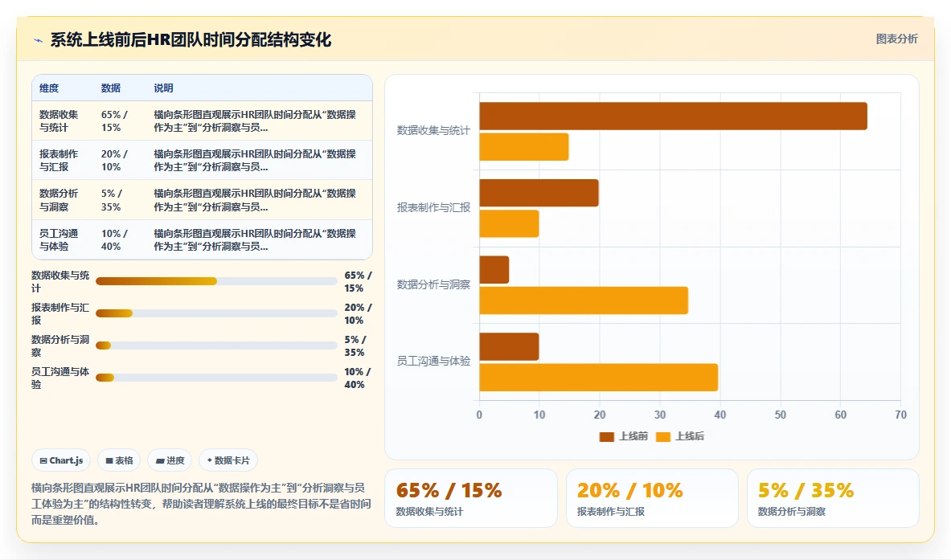Click the 上线前 legend text
This screenshot has width=951, height=560.
[x=633, y=436]
